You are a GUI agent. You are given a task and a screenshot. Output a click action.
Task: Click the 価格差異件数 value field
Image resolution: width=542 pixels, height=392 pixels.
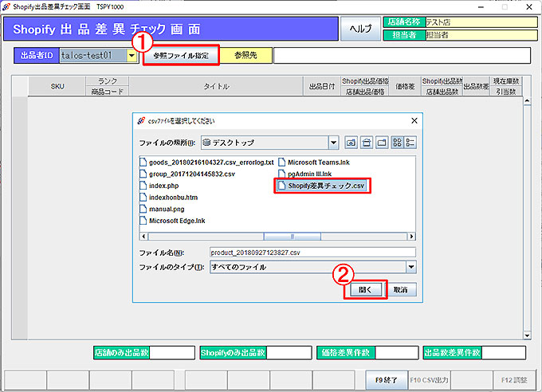coord(396,353)
